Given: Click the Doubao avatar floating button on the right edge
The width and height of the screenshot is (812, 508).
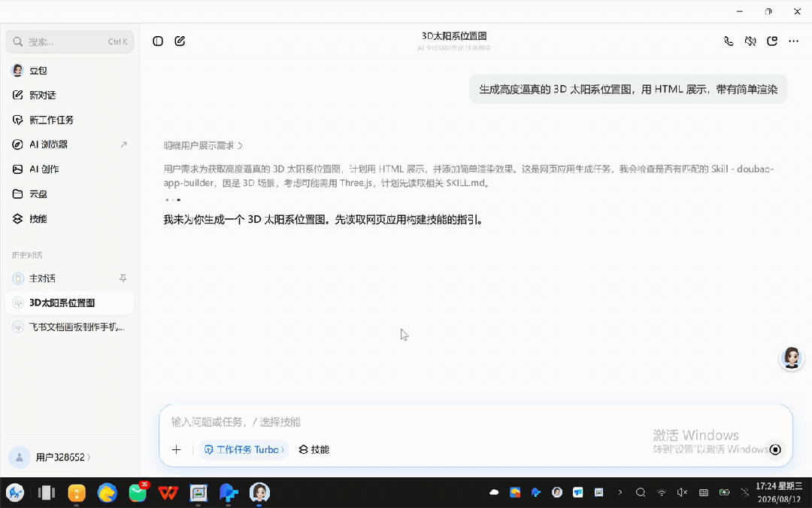Looking at the screenshot, I should (791, 358).
